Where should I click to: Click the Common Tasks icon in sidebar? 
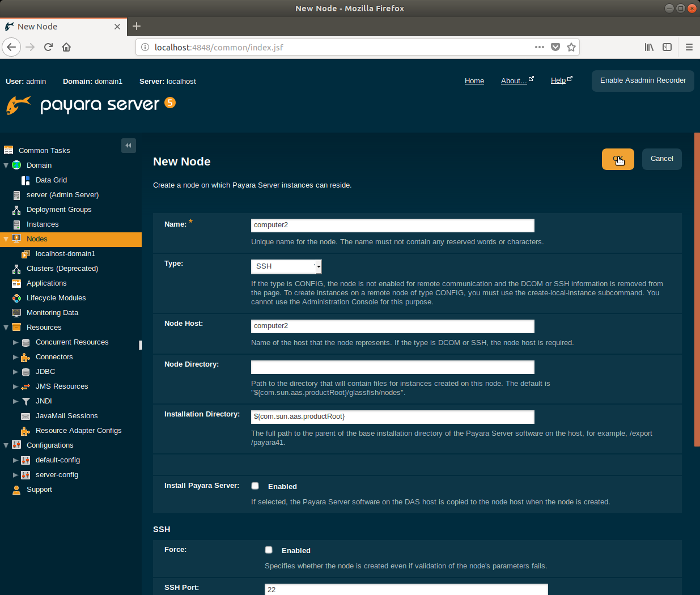tap(9, 150)
